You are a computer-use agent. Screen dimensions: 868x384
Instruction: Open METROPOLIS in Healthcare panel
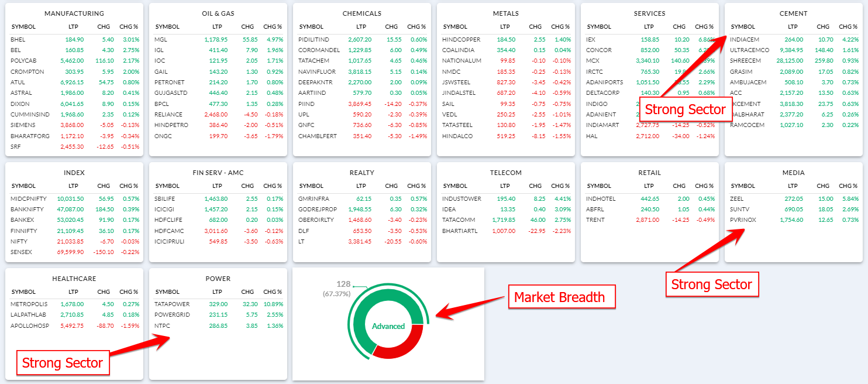(29, 304)
